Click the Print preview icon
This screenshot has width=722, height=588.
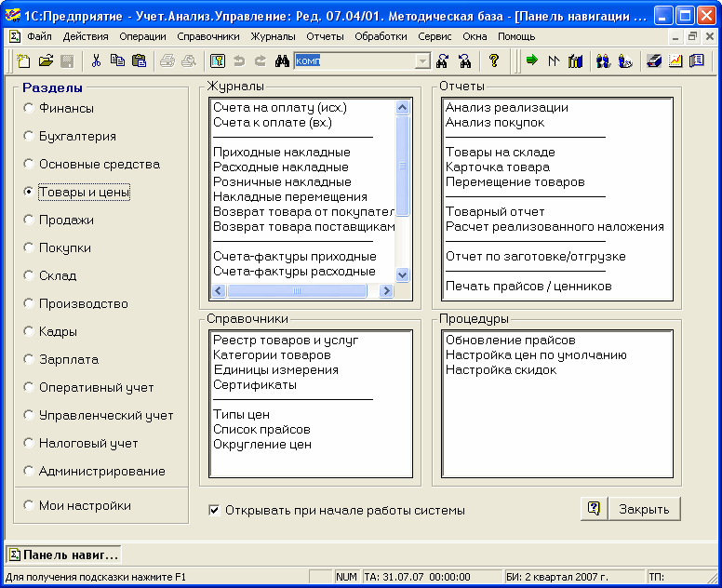click(x=189, y=60)
